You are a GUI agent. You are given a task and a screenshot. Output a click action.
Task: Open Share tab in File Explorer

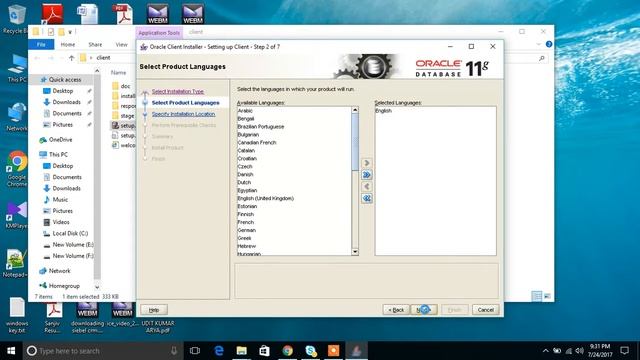point(95,44)
